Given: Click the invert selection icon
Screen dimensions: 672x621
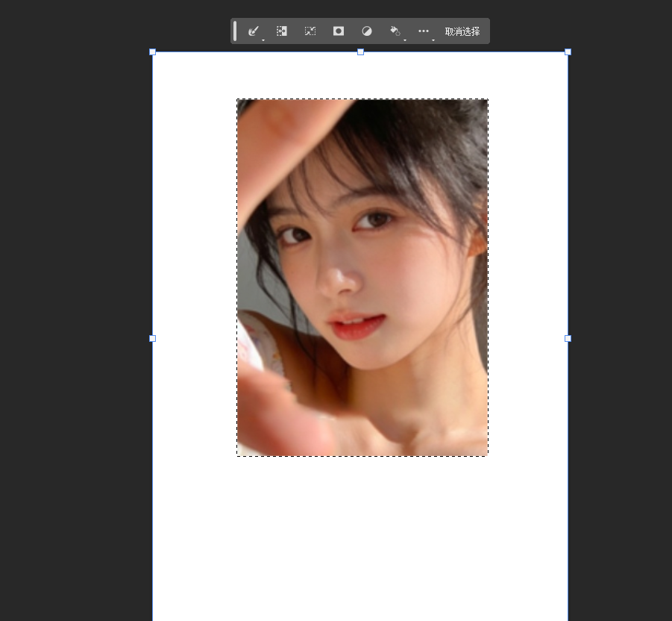Looking at the screenshot, I should [x=282, y=31].
